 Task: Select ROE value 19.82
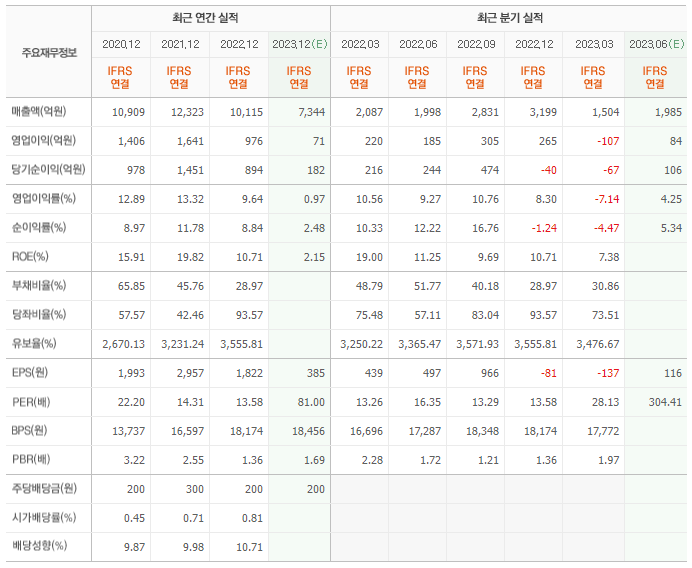click(x=191, y=257)
